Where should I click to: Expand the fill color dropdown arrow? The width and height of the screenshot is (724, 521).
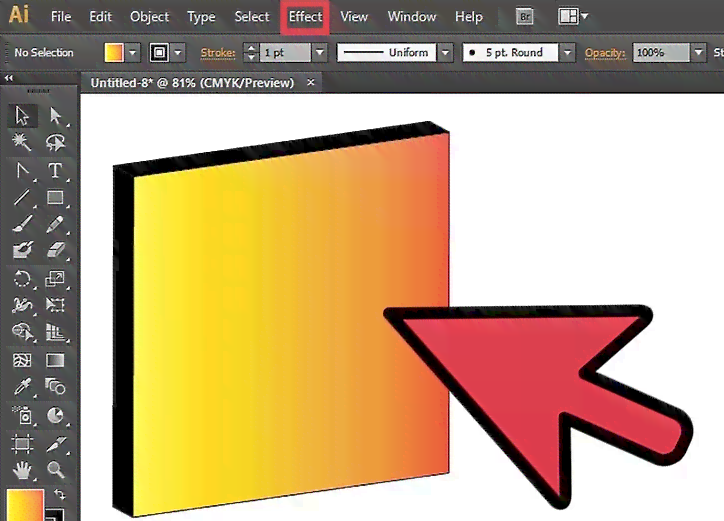tap(133, 53)
